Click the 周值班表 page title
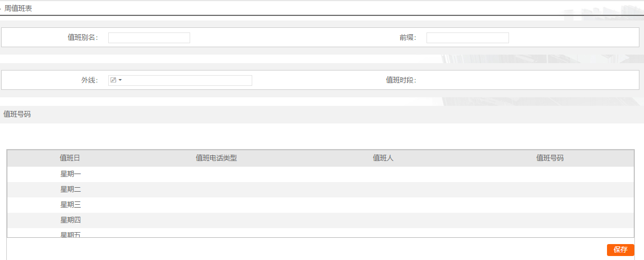This screenshot has width=644, height=260. [18, 8]
